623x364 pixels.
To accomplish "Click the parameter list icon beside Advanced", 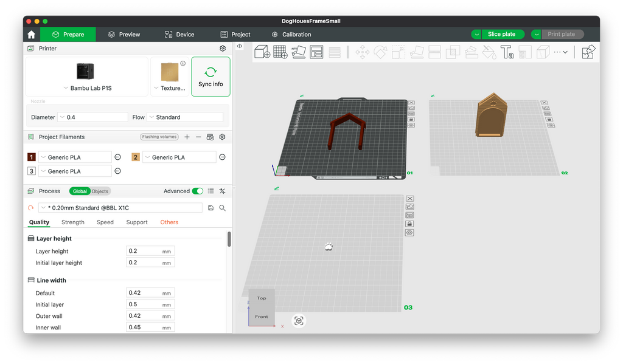I will coord(211,191).
